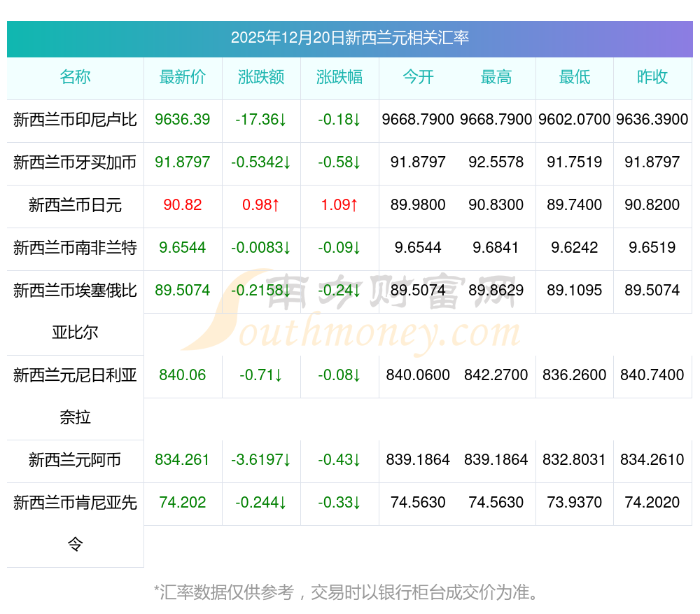The image size is (700, 614).
Task: Click the table title 2025年12月20日新西兰元相关汇率
Action: point(349,38)
